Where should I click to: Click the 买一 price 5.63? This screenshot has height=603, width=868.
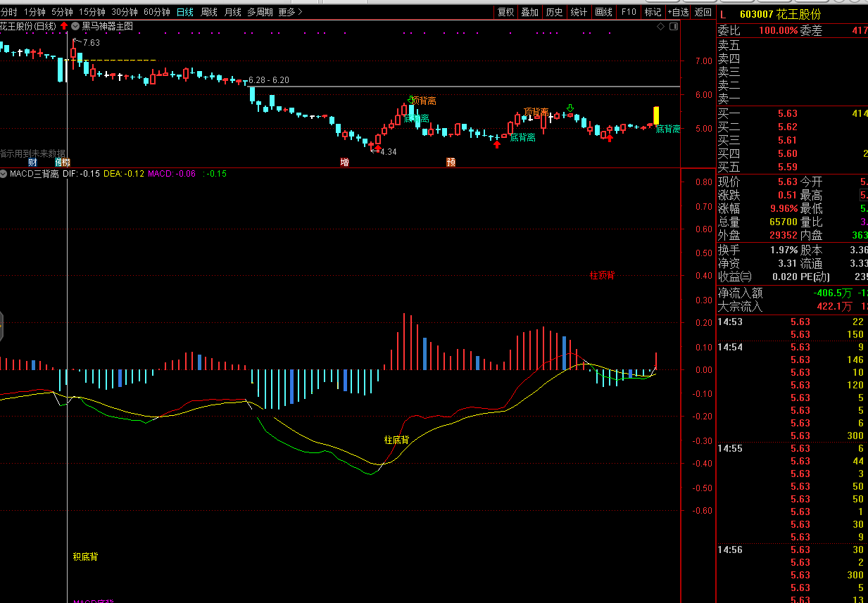click(788, 113)
